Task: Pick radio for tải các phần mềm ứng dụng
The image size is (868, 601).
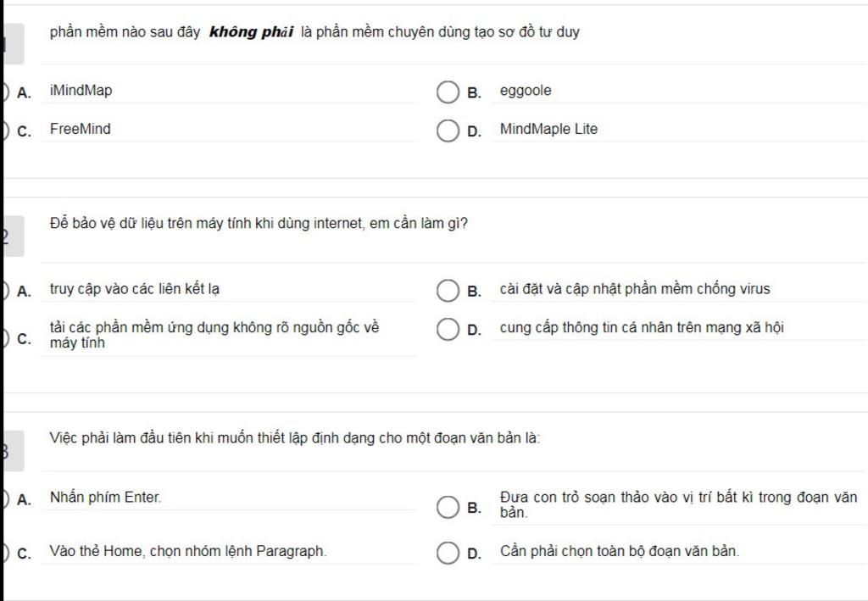Action: coord(6,337)
